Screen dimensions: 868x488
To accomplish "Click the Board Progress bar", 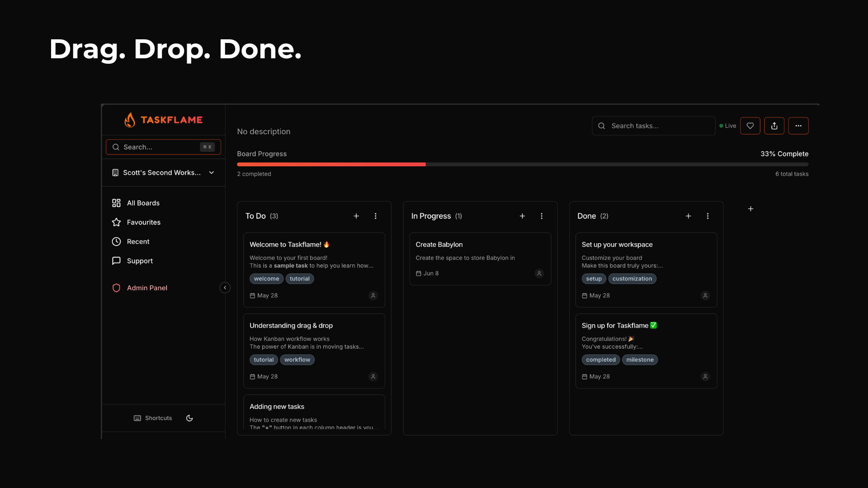I will click(x=522, y=164).
